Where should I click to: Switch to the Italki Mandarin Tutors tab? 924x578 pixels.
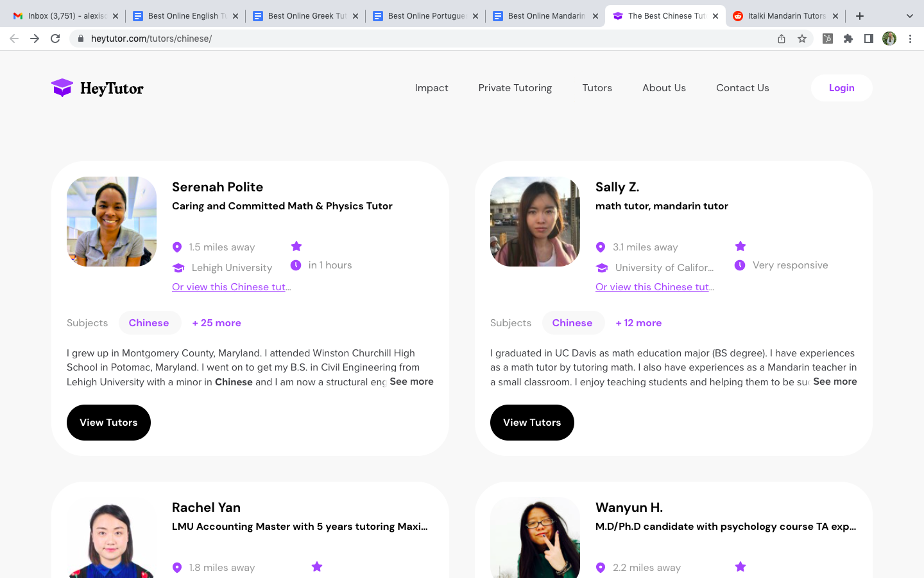tap(785, 16)
